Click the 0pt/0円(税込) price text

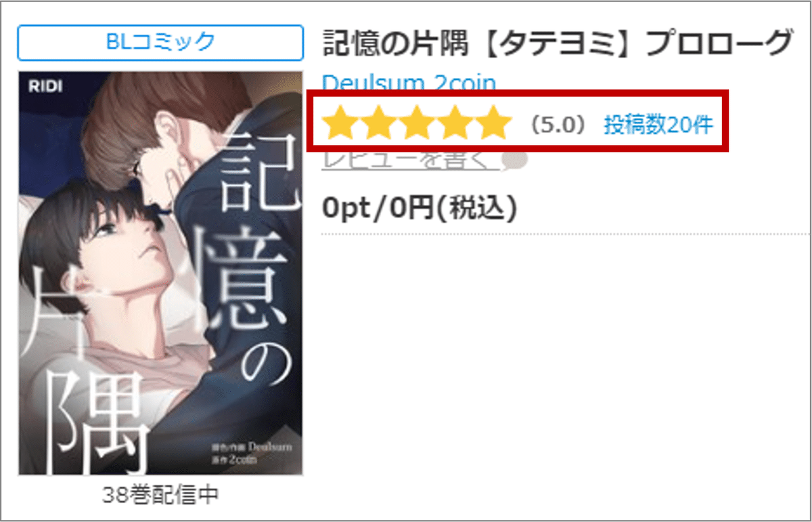420,209
